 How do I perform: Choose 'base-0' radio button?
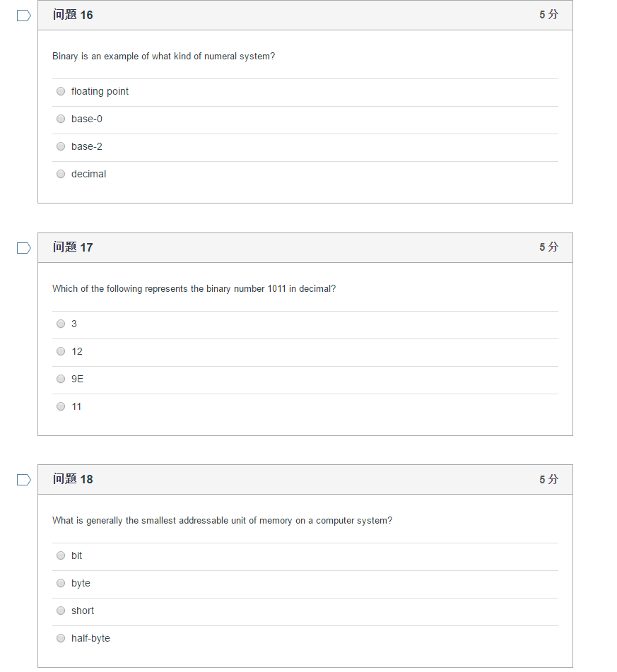[x=61, y=119]
